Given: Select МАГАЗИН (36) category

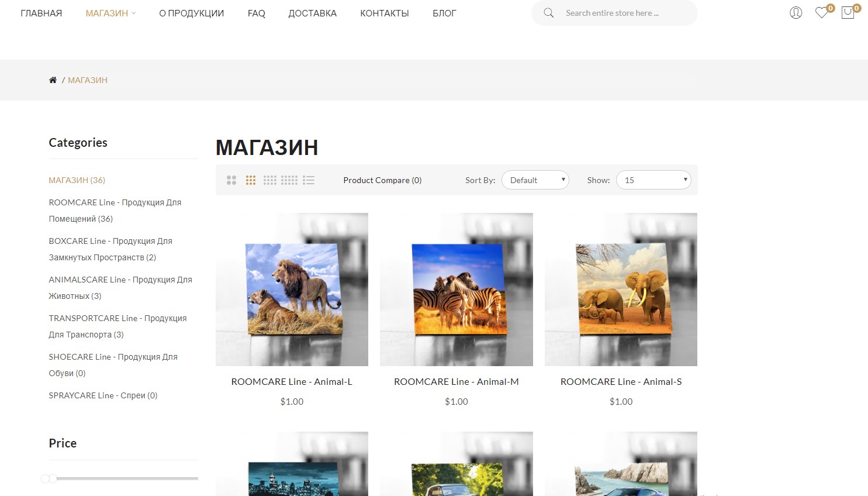Looking at the screenshot, I should [77, 180].
